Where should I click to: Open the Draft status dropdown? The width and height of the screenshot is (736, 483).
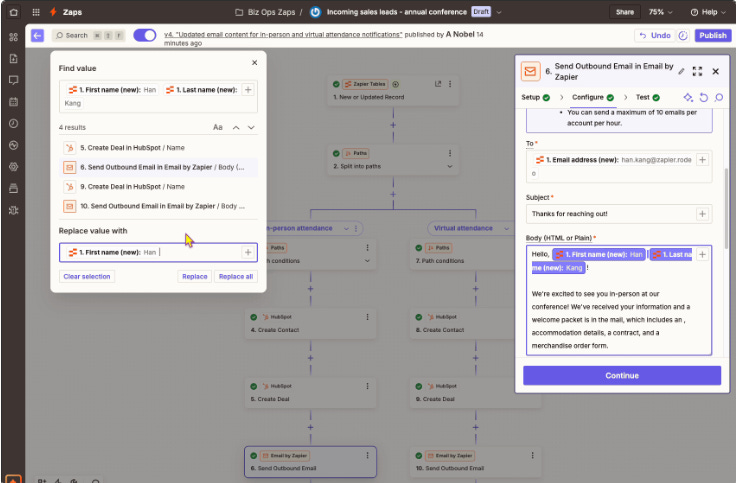tap(498, 12)
